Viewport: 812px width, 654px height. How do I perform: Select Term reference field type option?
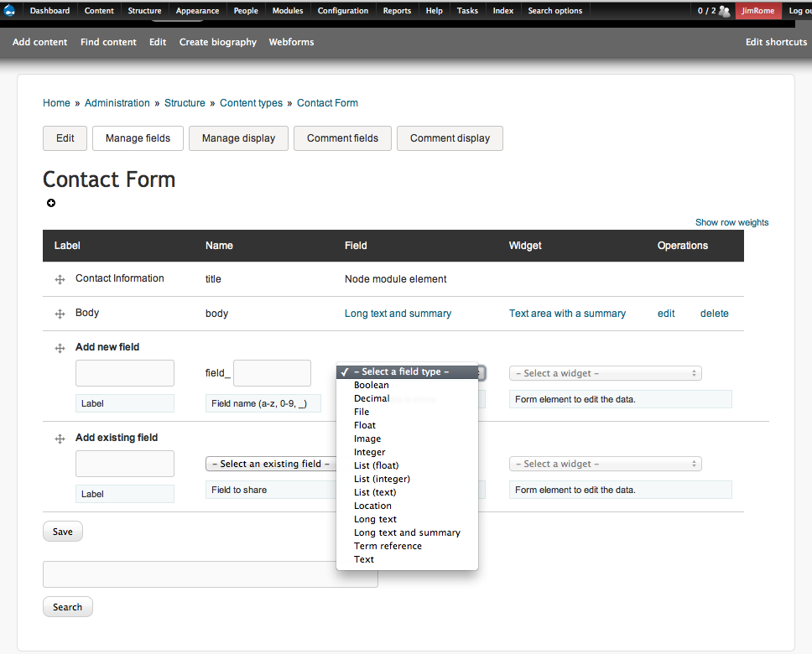coord(388,546)
